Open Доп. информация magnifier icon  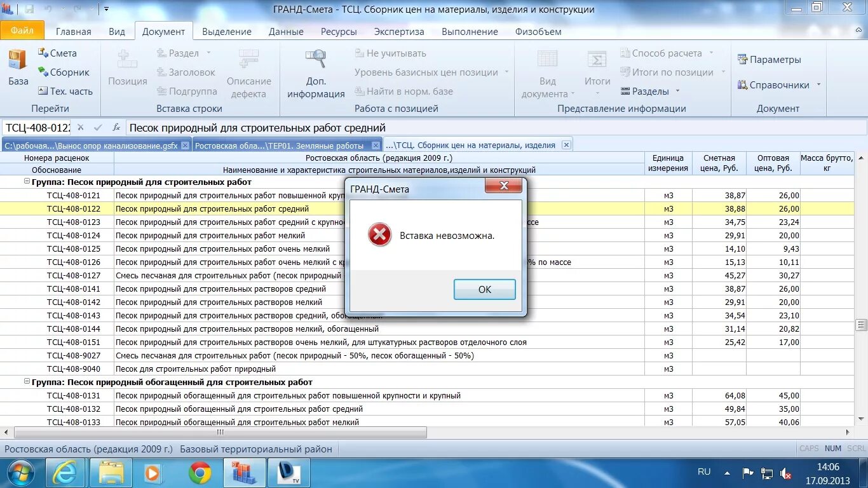316,59
